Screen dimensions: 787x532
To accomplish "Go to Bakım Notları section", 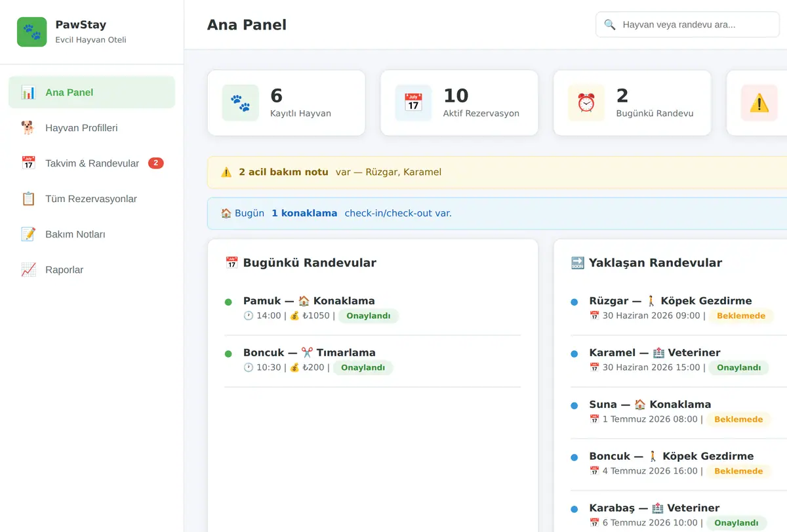I will point(92,234).
